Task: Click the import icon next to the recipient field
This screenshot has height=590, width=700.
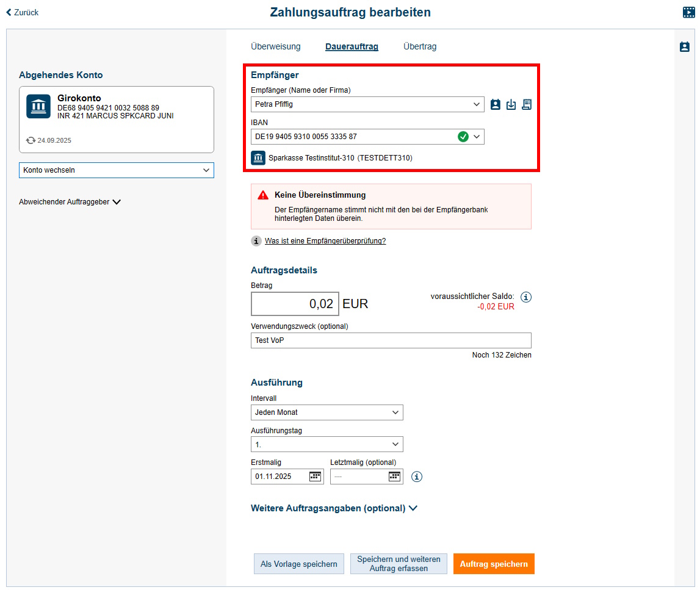Action: click(511, 104)
